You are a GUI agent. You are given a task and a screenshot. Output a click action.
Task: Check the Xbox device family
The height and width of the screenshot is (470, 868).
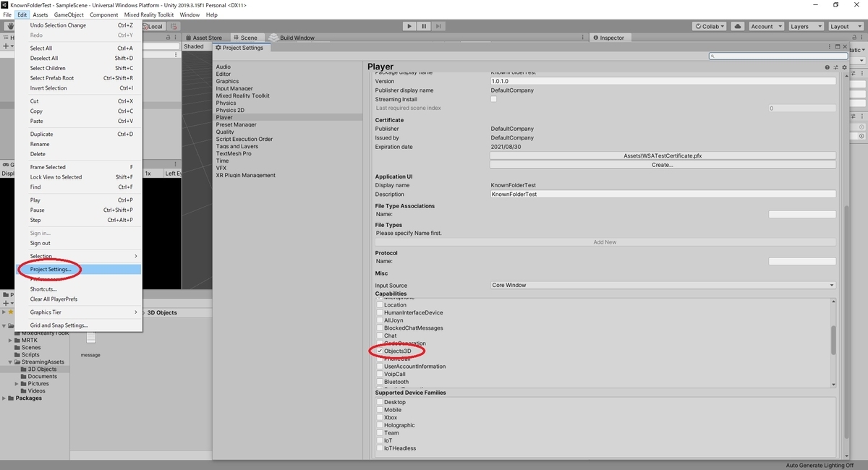pos(379,418)
